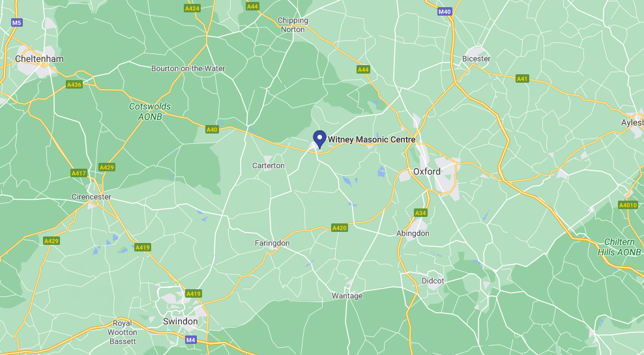This screenshot has height=355, width=644.
Task: Click the Cotswolds AONB area label
Action: click(x=150, y=111)
